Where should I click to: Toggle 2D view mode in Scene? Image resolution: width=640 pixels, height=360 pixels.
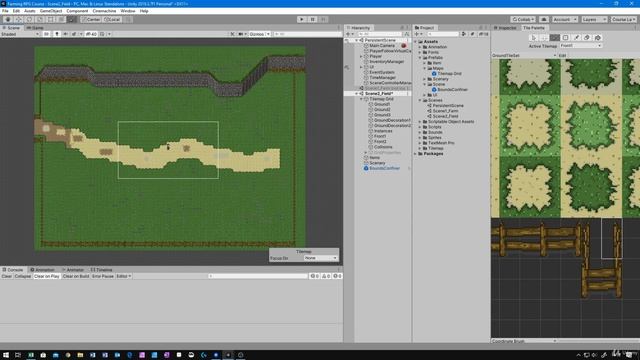(47, 34)
